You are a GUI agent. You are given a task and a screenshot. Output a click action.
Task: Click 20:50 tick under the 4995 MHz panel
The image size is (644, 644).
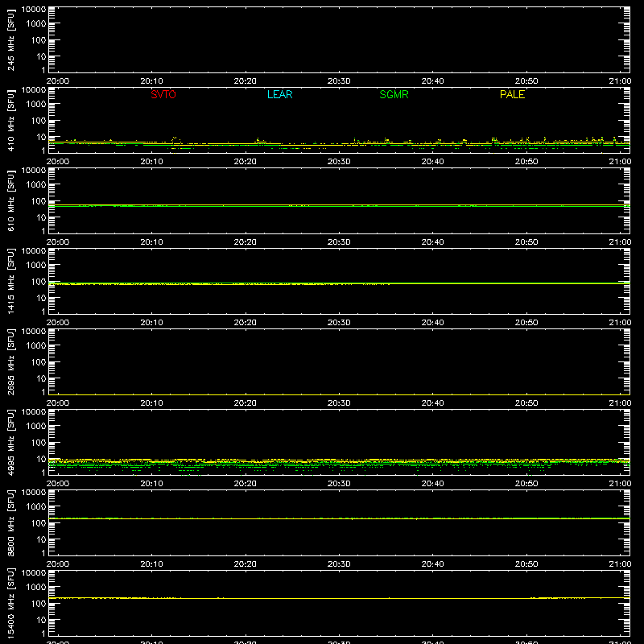[x=526, y=484]
